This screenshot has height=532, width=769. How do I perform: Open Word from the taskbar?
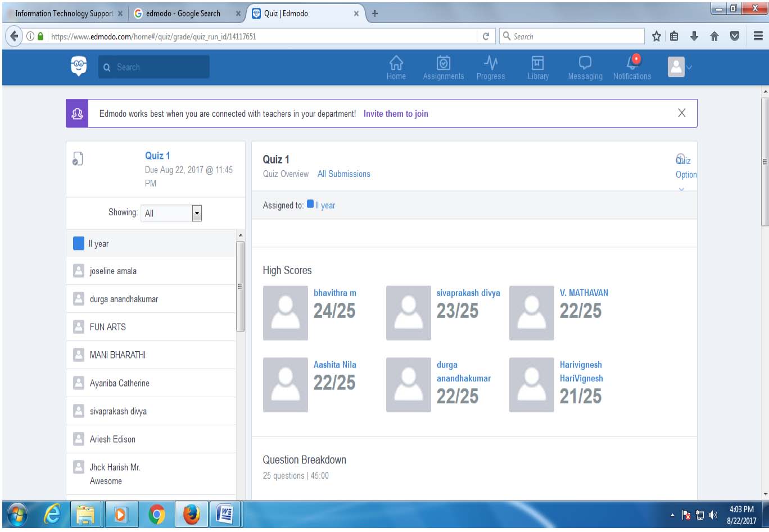point(224,515)
